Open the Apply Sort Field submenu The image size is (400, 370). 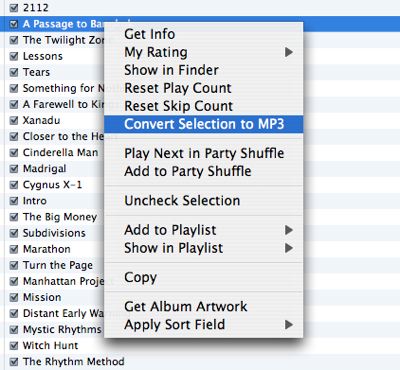pyautogui.click(x=204, y=325)
